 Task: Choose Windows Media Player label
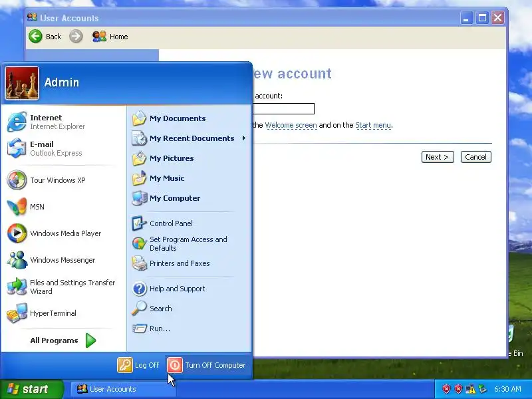65,233
